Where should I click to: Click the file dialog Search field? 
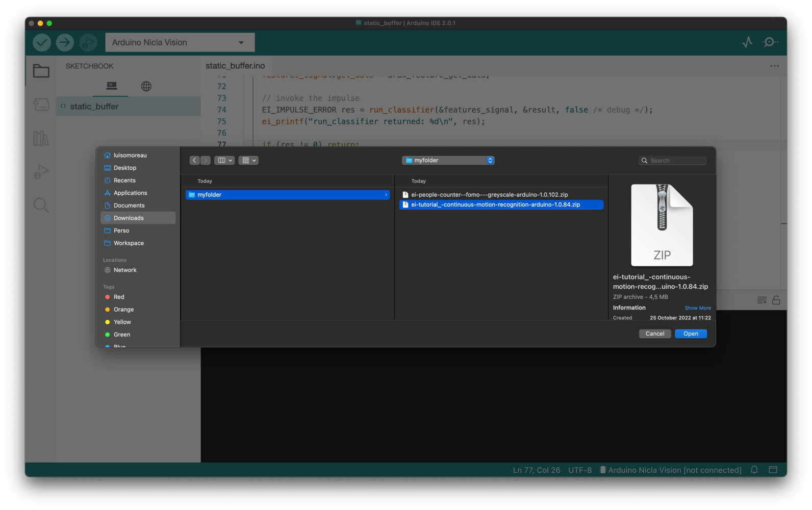coord(672,160)
